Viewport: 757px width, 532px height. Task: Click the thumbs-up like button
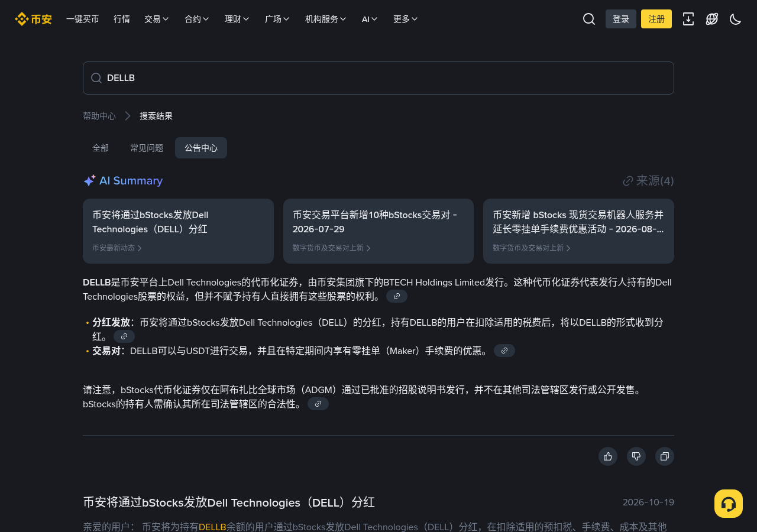(x=608, y=456)
